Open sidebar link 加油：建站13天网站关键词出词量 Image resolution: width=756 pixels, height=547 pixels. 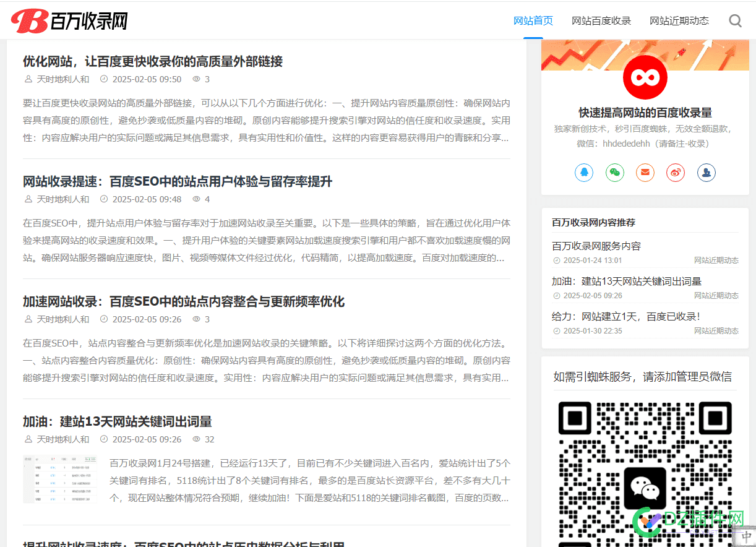(x=627, y=281)
